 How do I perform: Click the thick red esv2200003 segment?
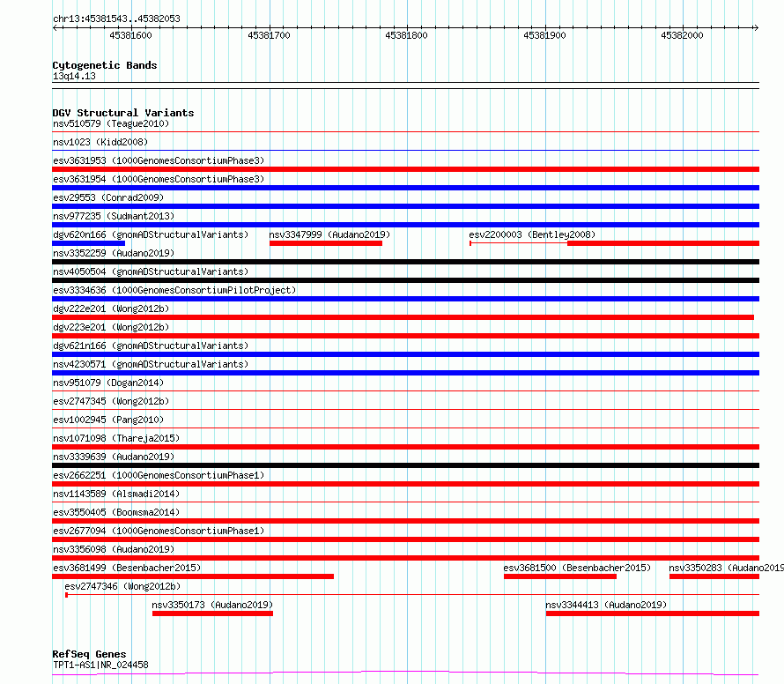pos(663,243)
